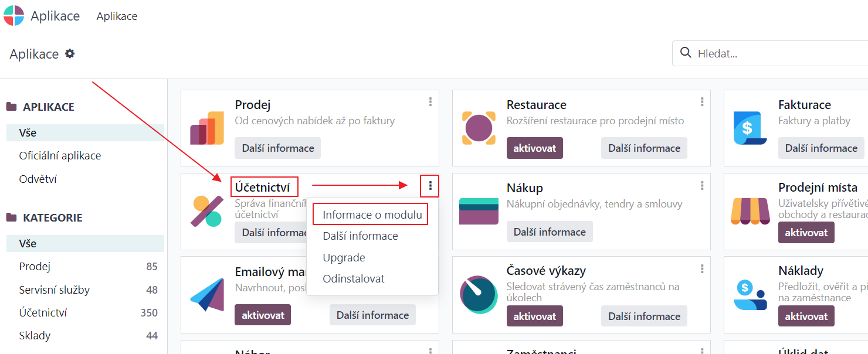Activate the Restaurace app
868x354 pixels.
(535, 148)
